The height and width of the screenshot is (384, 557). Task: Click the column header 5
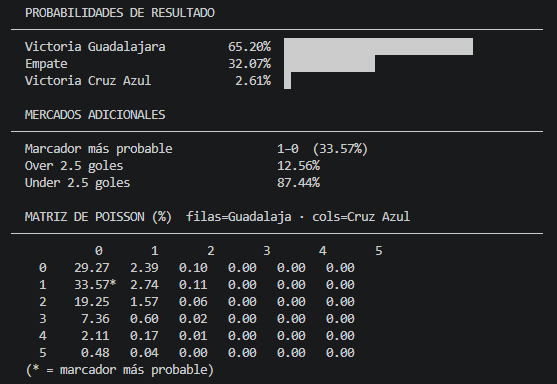(x=379, y=251)
